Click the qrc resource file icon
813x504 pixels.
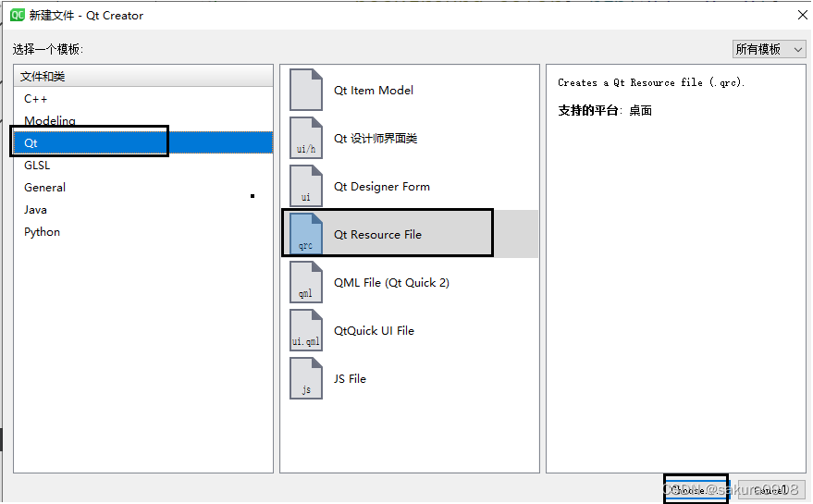[x=306, y=234]
